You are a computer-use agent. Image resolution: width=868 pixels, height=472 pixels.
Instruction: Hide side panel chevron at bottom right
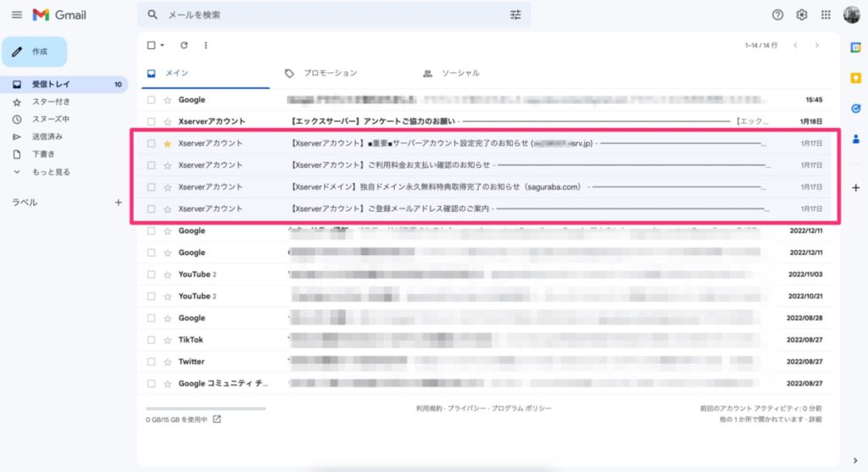pos(855,460)
